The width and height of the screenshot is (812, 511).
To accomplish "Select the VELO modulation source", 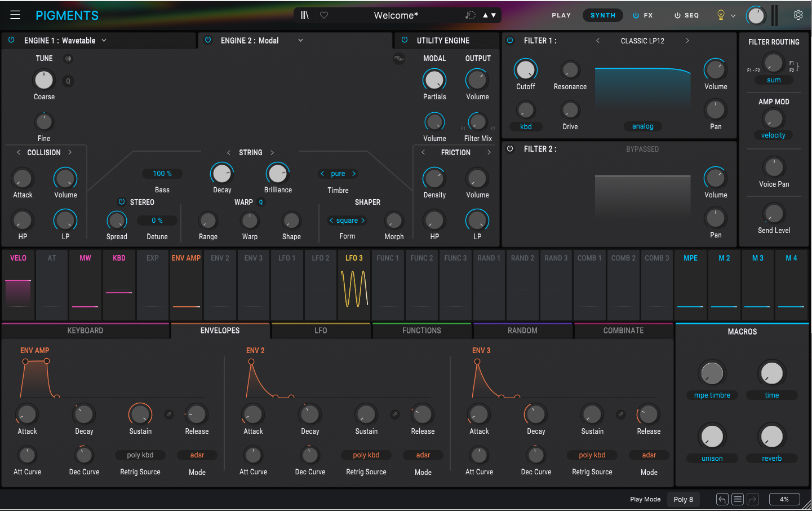I will click(18, 286).
